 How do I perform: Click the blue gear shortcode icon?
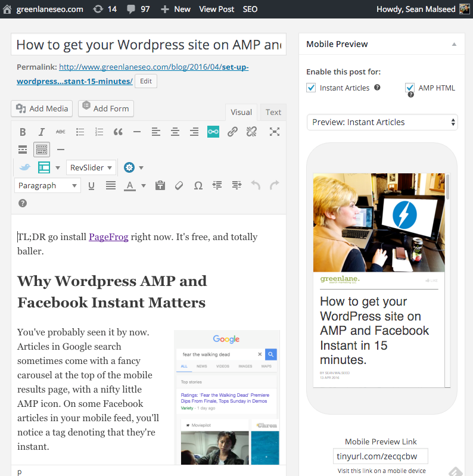click(129, 167)
